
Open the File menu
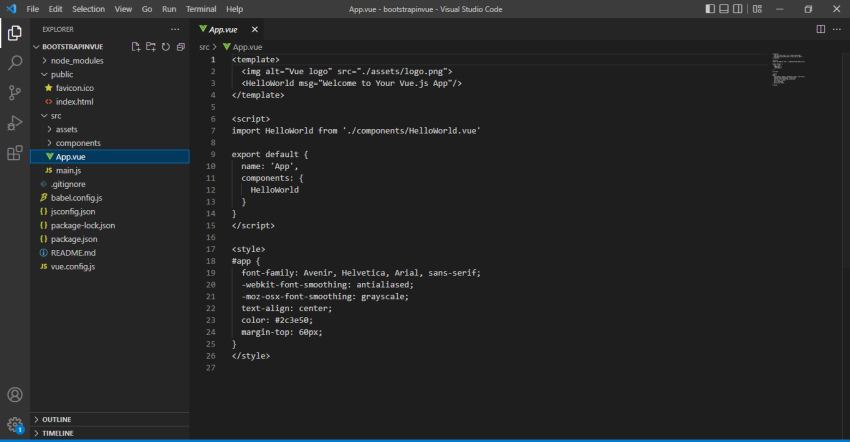33,9
